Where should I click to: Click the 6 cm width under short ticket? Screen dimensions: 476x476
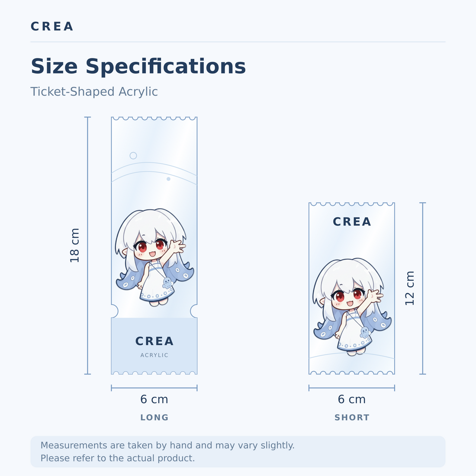(351, 399)
